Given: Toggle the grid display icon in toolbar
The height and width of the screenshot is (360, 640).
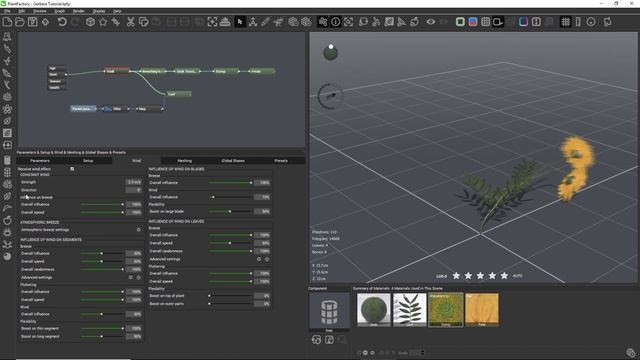Looking at the screenshot, I should (x=565, y=22).
